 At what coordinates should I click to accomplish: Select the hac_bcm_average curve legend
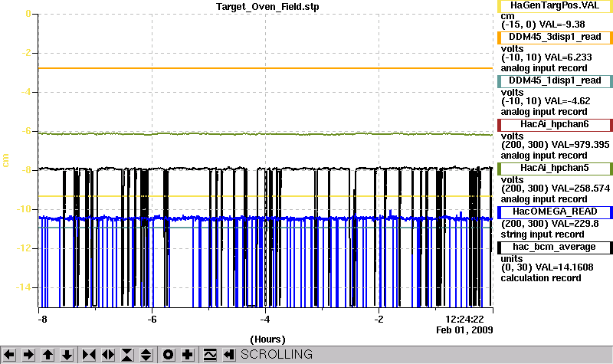pos(555,248)
